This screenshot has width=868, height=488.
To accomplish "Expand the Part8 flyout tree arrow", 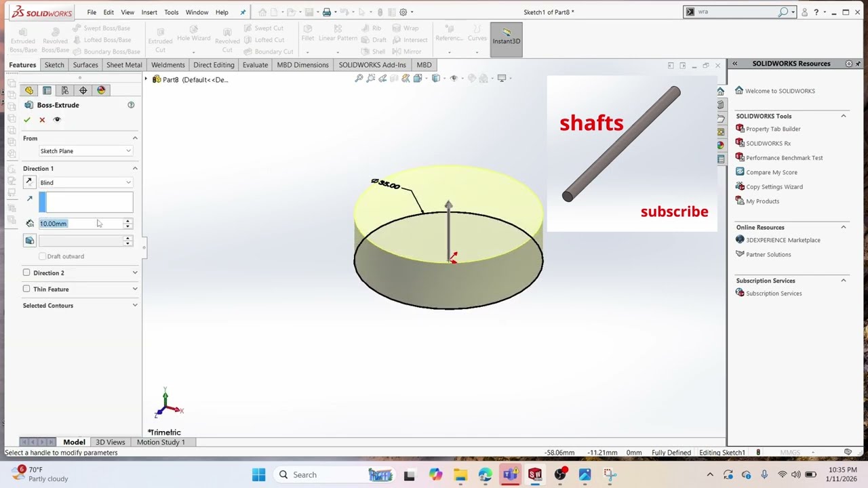I will pos(146,79).
